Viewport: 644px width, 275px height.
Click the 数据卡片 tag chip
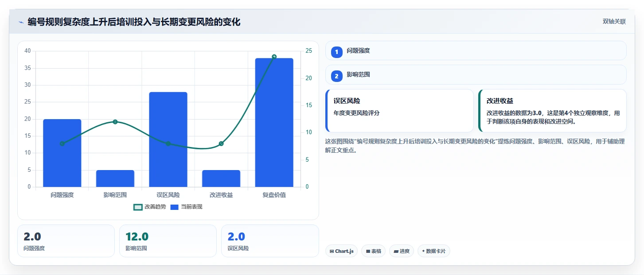coord(434,251)
